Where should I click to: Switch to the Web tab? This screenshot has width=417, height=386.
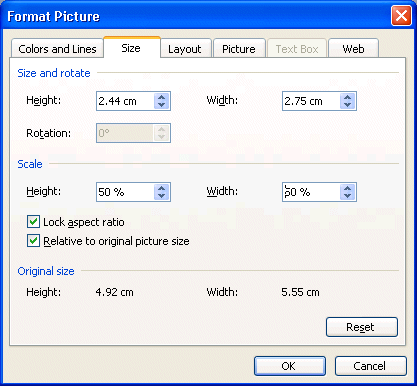click(x=353, y=49)
